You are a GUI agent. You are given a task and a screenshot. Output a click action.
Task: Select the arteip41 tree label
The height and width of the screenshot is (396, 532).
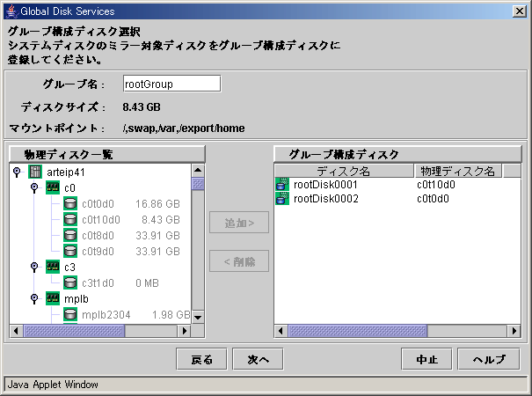(66, 172)
